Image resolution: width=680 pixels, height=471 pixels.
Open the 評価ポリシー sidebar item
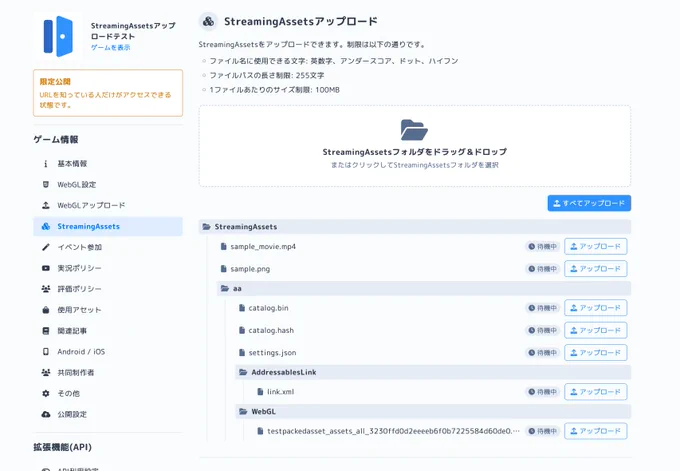point(108,289)
